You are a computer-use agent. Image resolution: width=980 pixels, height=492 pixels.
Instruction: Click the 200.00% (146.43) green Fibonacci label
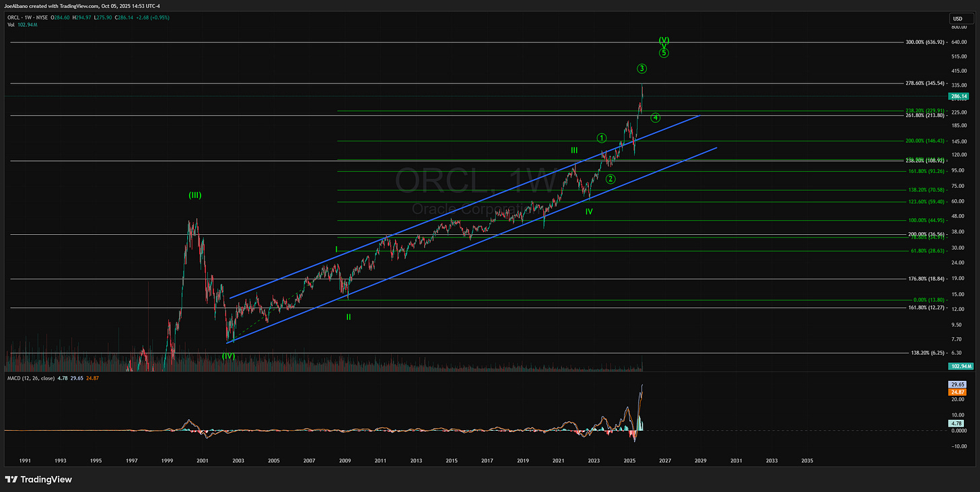pos(925,141)
